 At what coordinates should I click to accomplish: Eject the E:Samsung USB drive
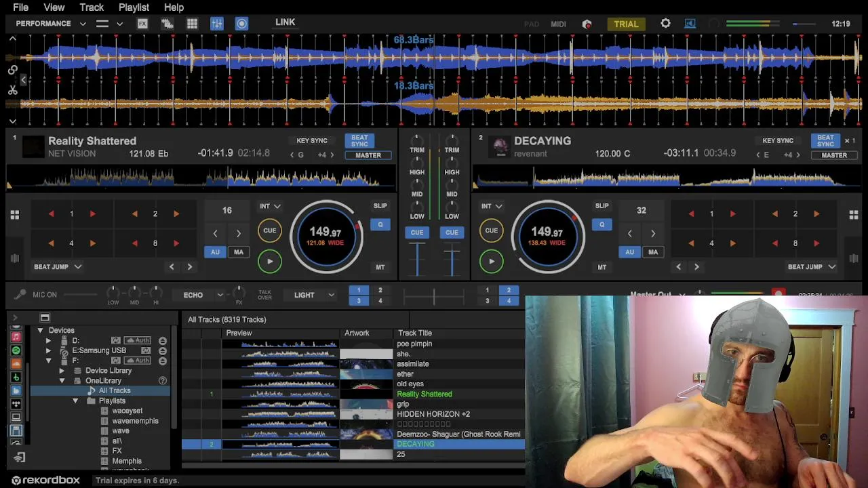(163, 351)
